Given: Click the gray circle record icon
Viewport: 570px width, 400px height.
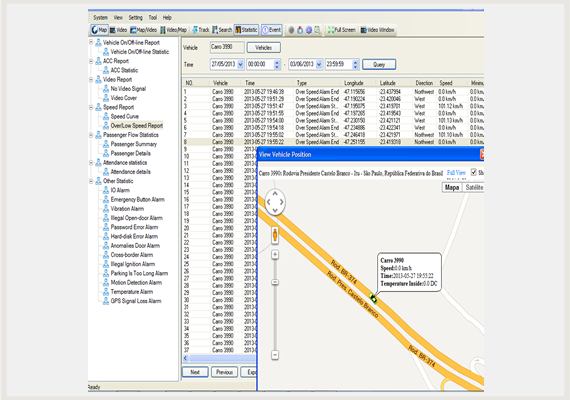Looking at the screenshot, I should click(291, 30).
